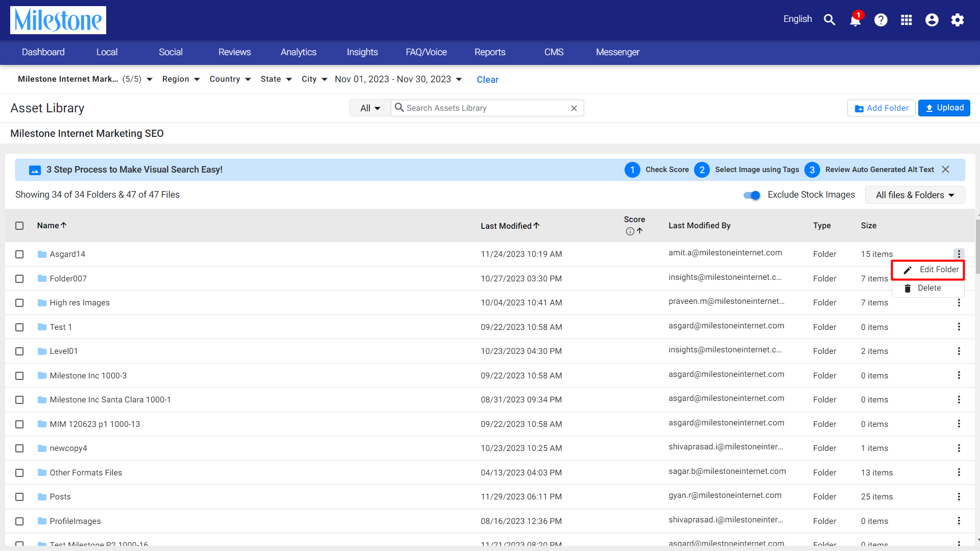
Task: Click the image icon in visual search banner
Action: pos(35,170)
